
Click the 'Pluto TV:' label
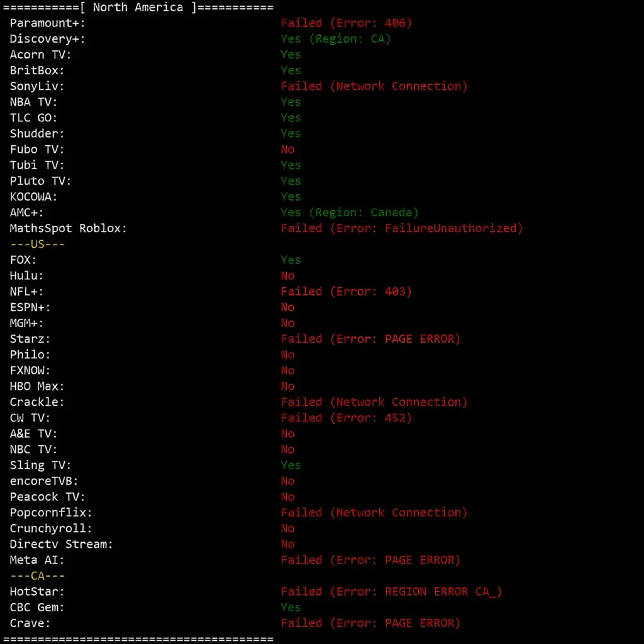pyautogui.click(x=40, y=181)
